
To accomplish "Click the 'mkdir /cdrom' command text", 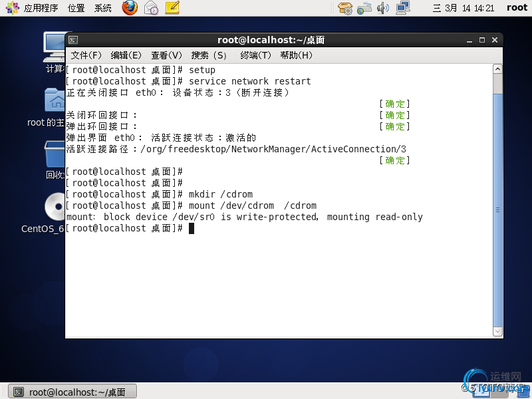I will (221, 194).
